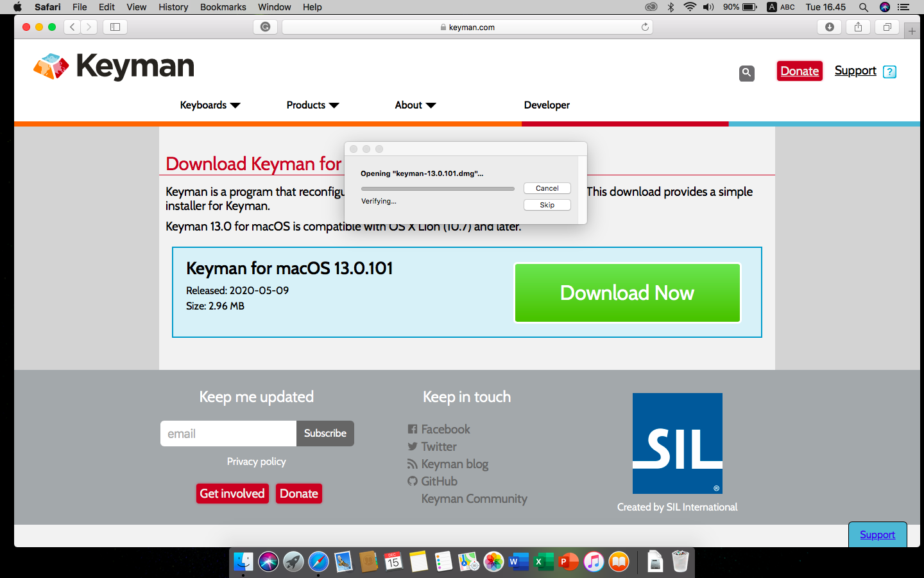
Task: Open Launchpad rocket icon in the Dock
Action: pyautogui.click(x=293, y=561)
